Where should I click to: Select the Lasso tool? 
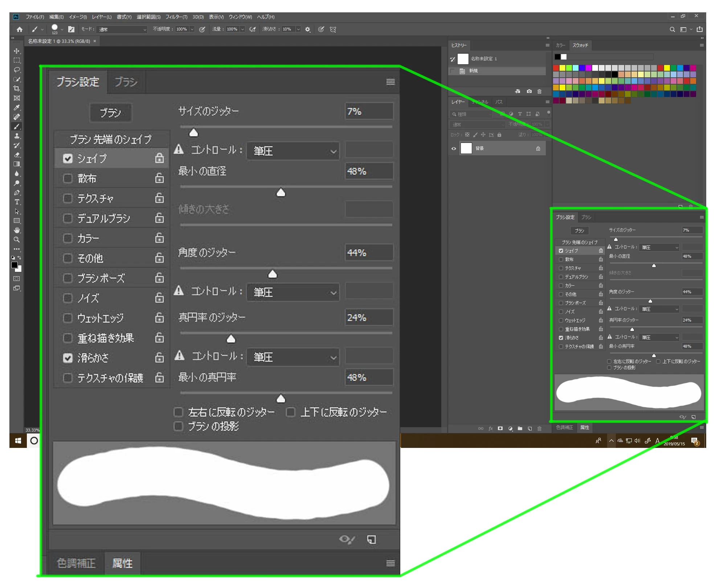coord(17,70)
